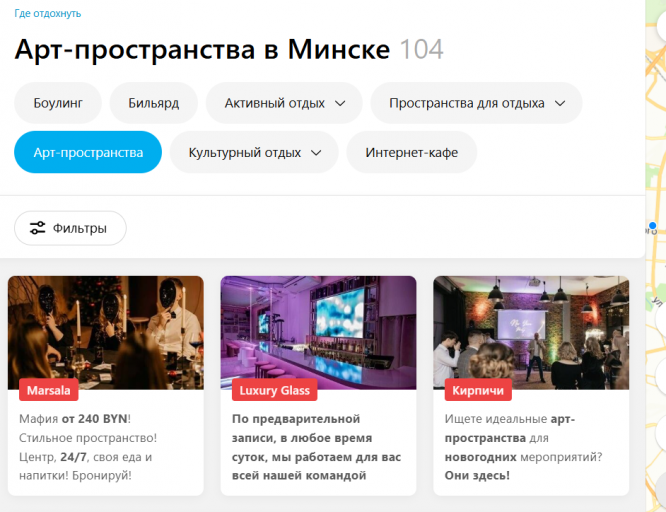Click the red 'Luxury Glass' label
This screenshot has height=512, width=666.
click(274, 390)
